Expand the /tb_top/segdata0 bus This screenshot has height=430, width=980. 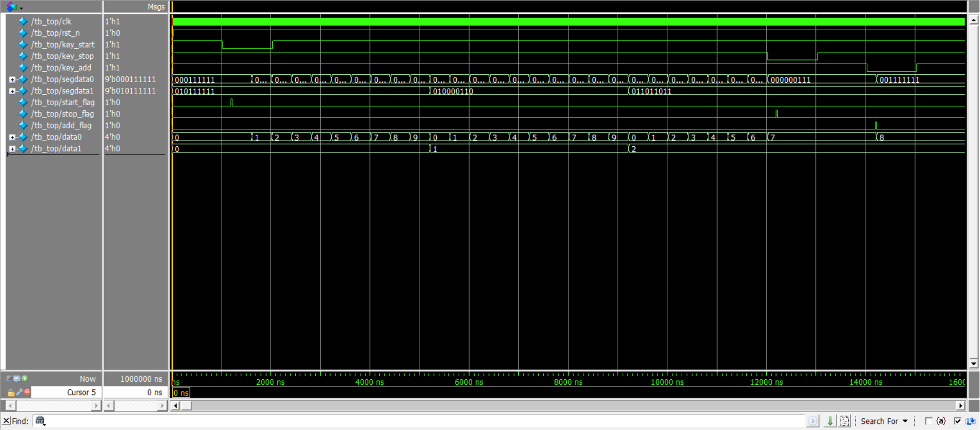(x=12, y=80)
